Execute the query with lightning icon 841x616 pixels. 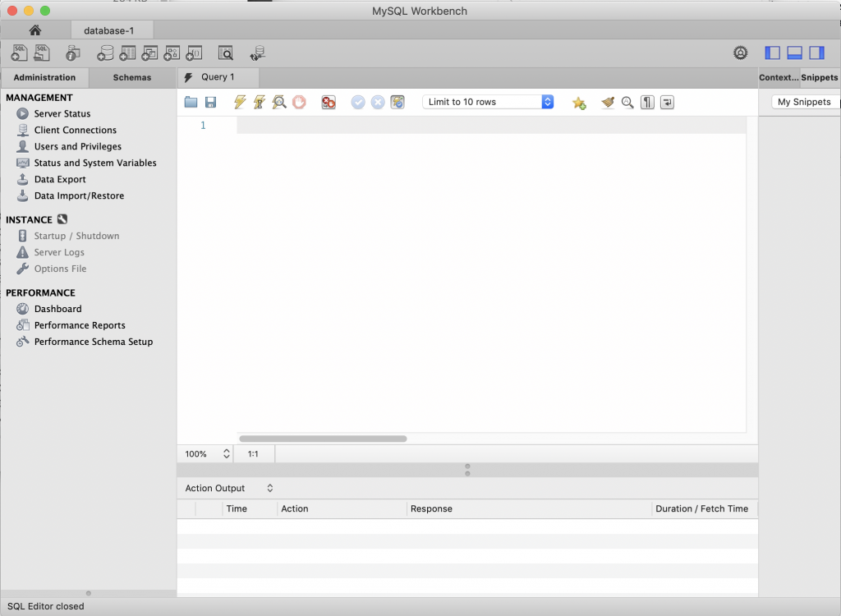pyautogui.click(x=240, y=102)
